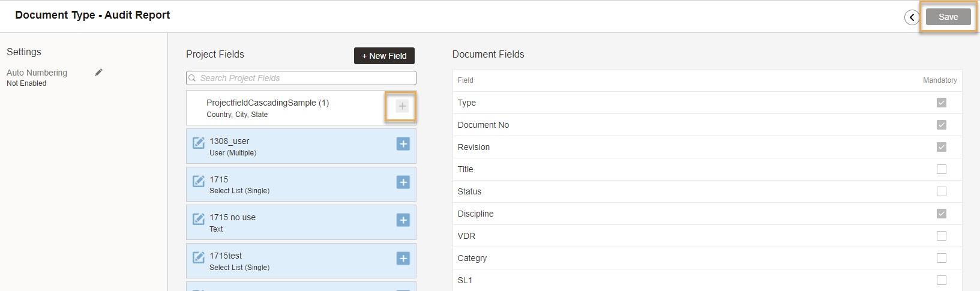Click the New Field button

[384, 56]
